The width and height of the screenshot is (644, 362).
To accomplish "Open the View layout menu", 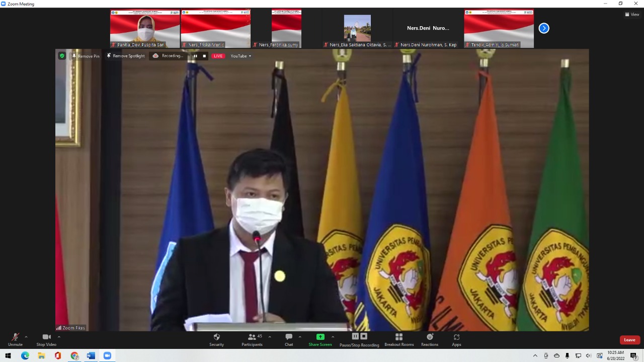I will [x=632, y=15].
